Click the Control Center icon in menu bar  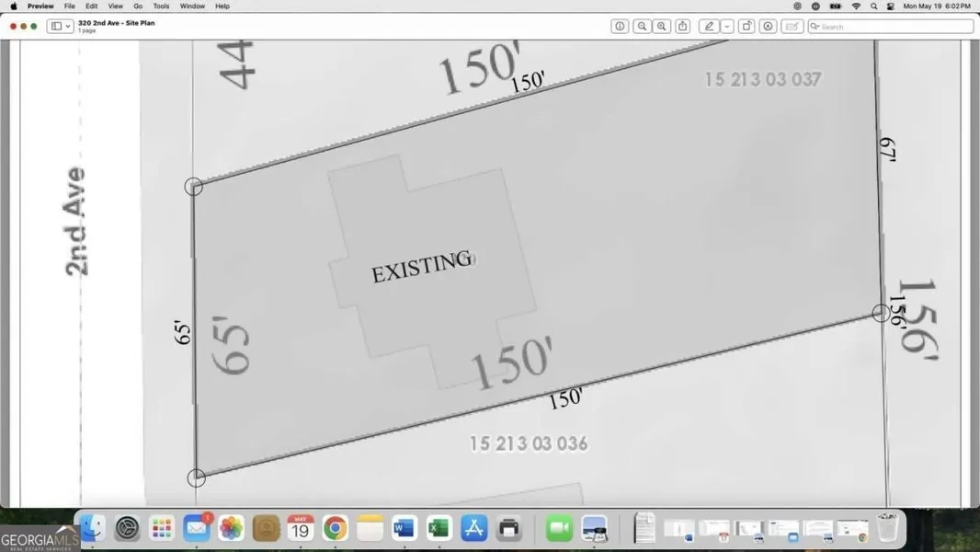(890, 6)
